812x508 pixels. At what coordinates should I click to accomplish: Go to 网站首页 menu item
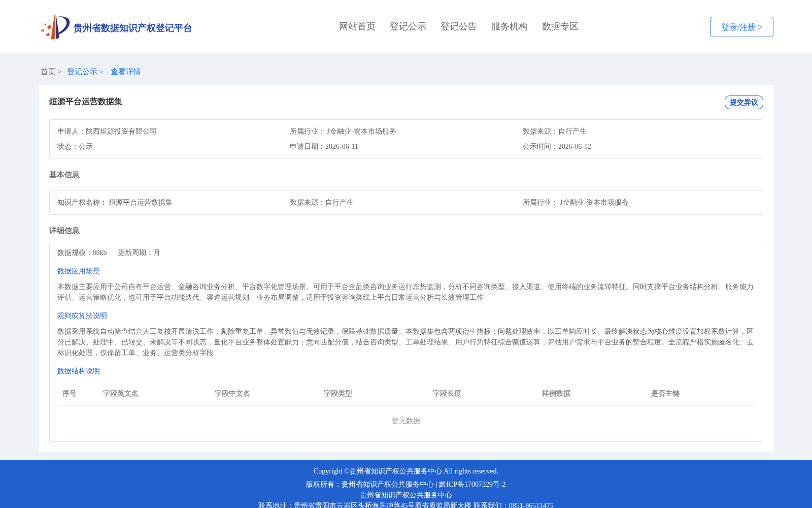tap(357, 26)
